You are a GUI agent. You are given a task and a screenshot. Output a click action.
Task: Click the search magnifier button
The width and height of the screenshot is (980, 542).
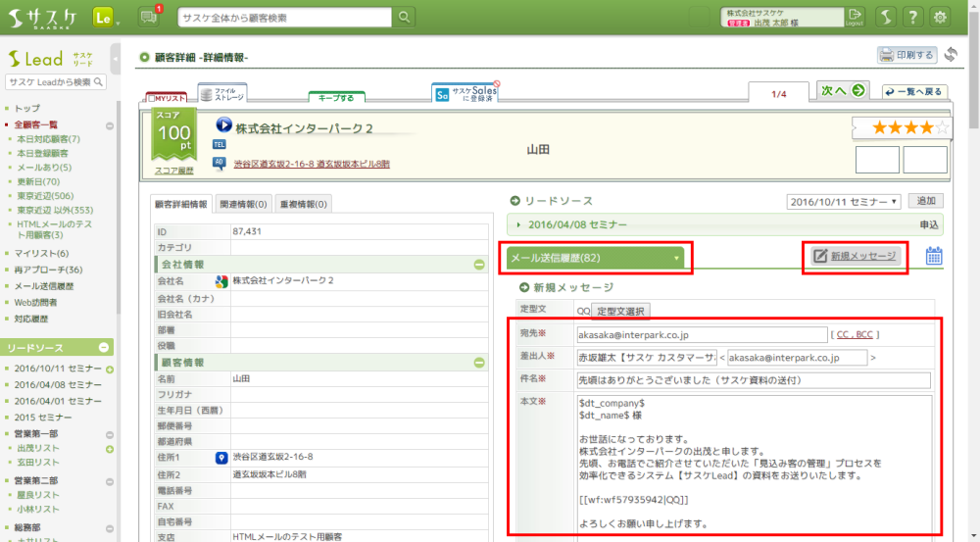tap(404, 17)
